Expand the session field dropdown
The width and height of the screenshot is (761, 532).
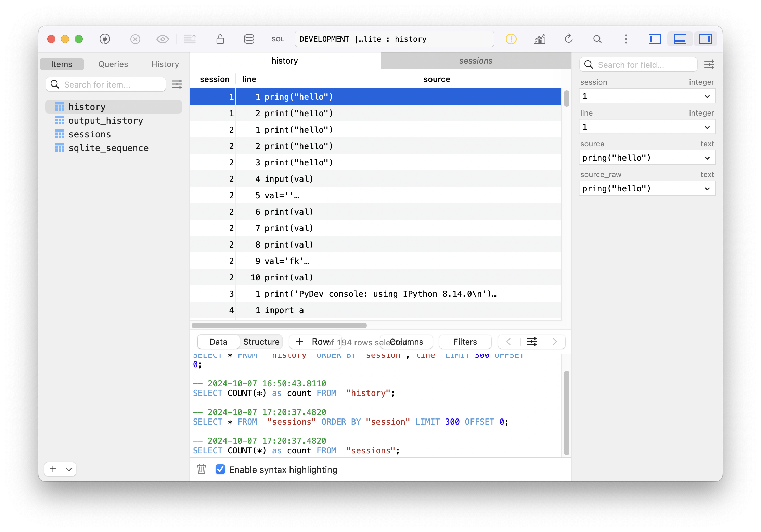tap(707, 96)
